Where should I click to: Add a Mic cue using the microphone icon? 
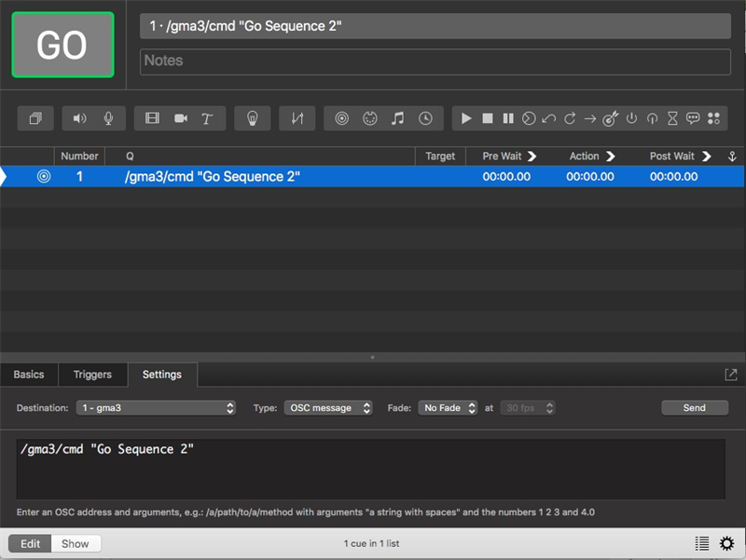(x=108, y=118)
